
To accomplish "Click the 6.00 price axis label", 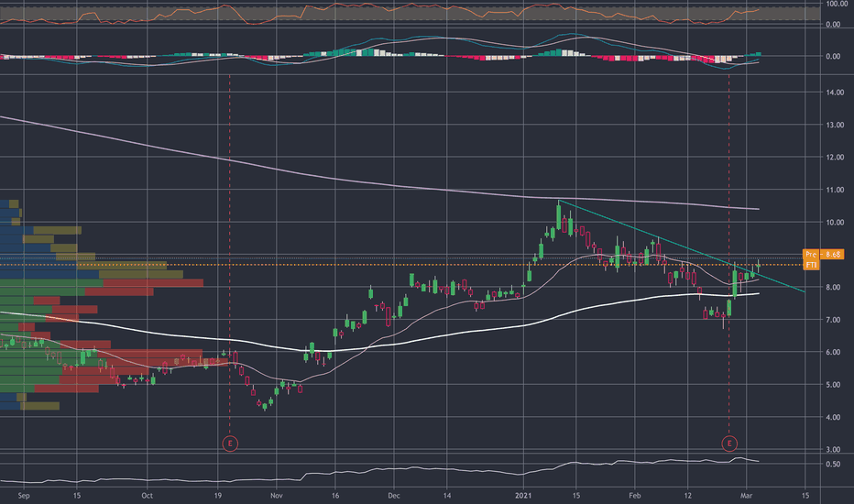I will click(835, 353).
